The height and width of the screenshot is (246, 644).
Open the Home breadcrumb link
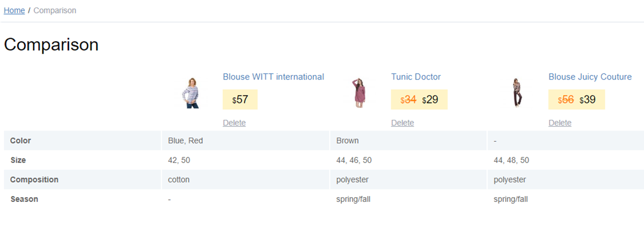point(14,10)
